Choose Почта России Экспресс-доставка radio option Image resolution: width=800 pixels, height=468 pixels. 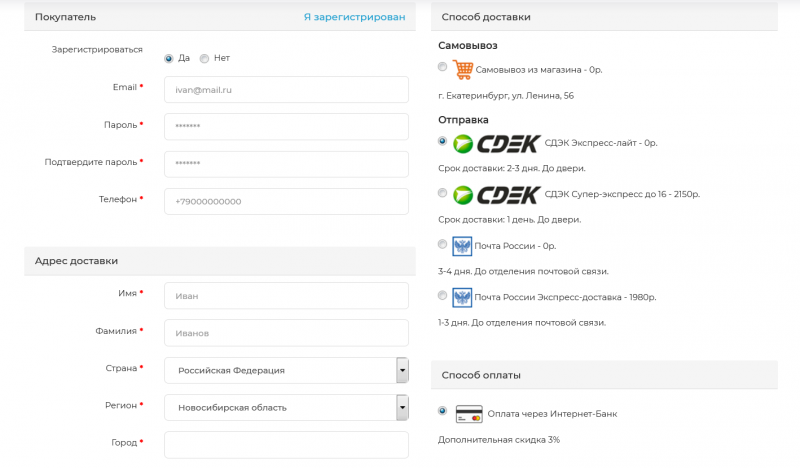point(443,294)
